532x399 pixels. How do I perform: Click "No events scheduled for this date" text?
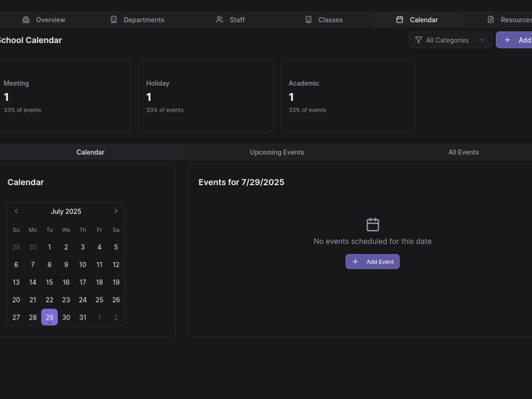point(372,241)
